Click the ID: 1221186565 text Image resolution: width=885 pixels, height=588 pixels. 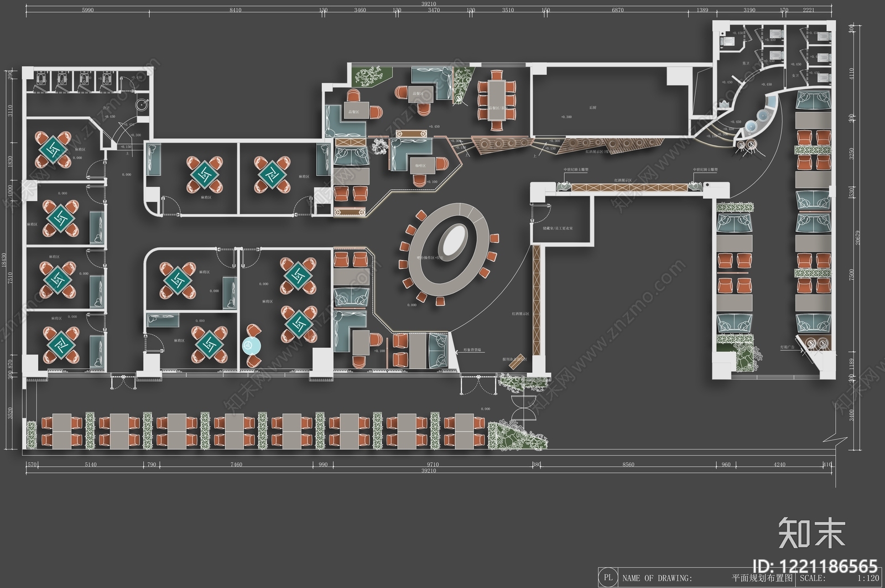pos(816,566)
